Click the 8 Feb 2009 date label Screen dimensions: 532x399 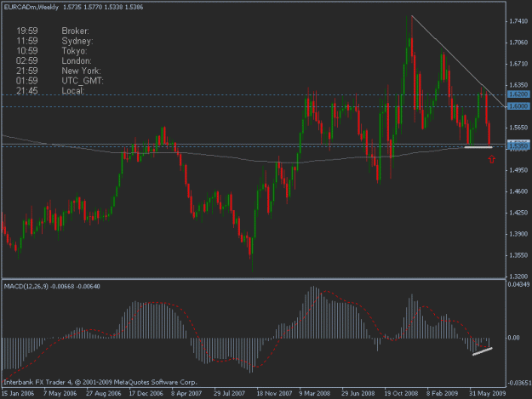[443, 394]
